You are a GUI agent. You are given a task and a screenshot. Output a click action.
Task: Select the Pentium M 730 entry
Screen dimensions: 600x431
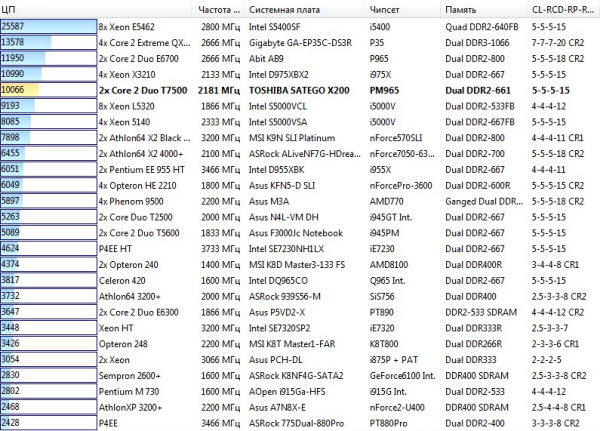click(x=129, y=392)
